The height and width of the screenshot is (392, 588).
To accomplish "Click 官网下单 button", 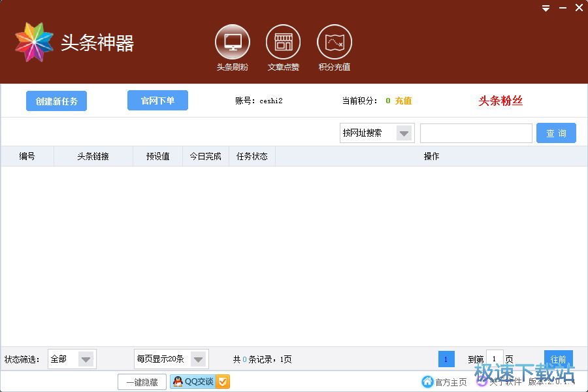I will click(157, 101).
